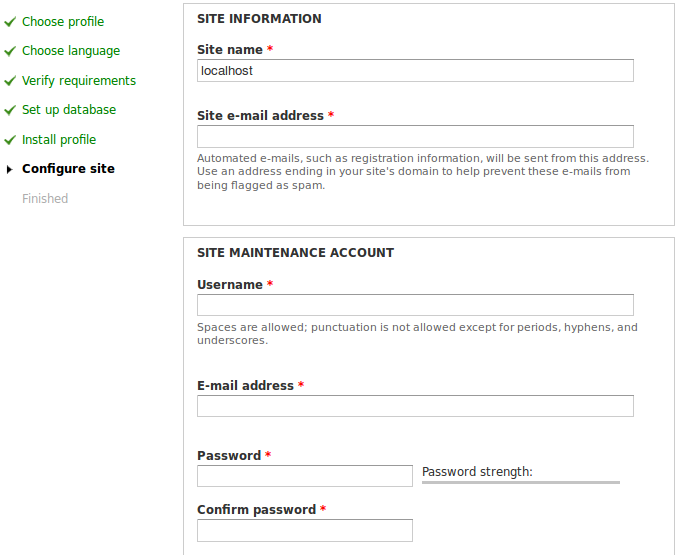Screen dimensions: 681x555
Task: Click the checkmark beside Set up database
Action: tap(10, 110)
